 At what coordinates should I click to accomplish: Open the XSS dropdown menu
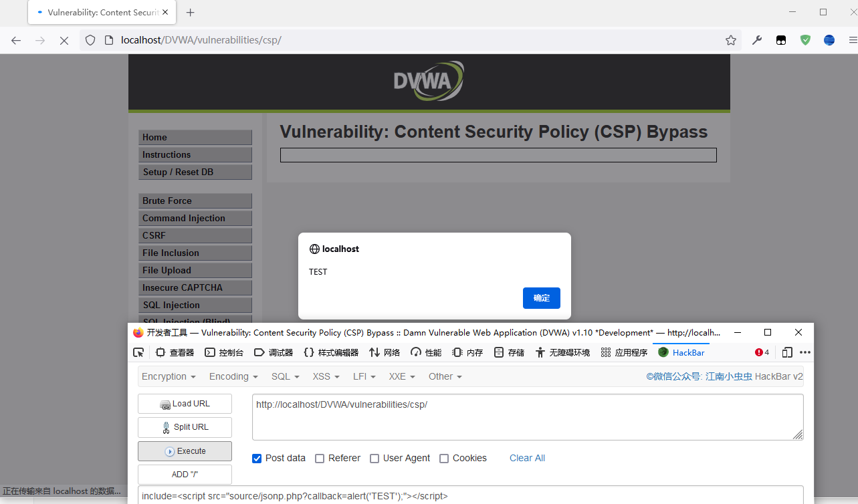(326, 376)
